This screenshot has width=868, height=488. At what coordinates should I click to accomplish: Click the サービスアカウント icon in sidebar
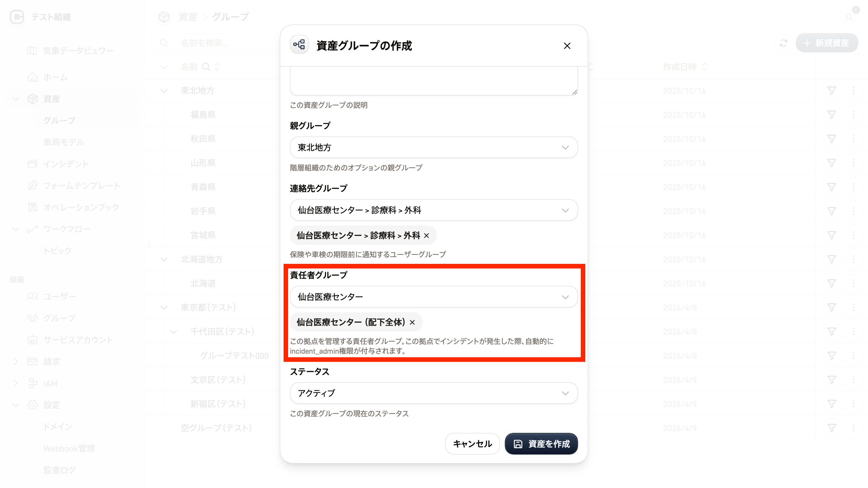[x=32, y=340]
